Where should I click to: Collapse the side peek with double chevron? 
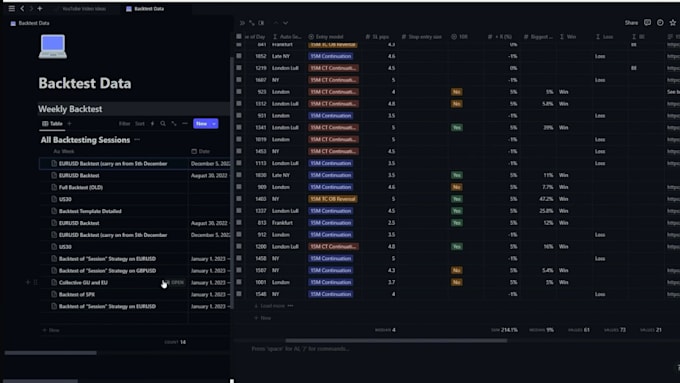click(x=242, y=23)
